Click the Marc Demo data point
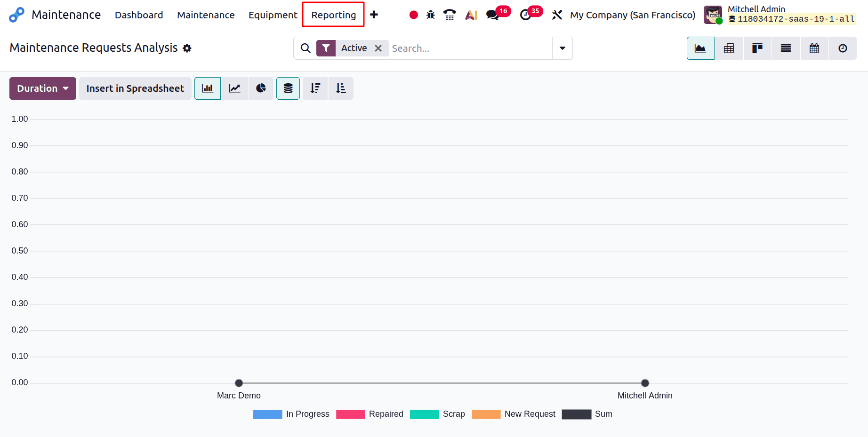 coord(239,383)
